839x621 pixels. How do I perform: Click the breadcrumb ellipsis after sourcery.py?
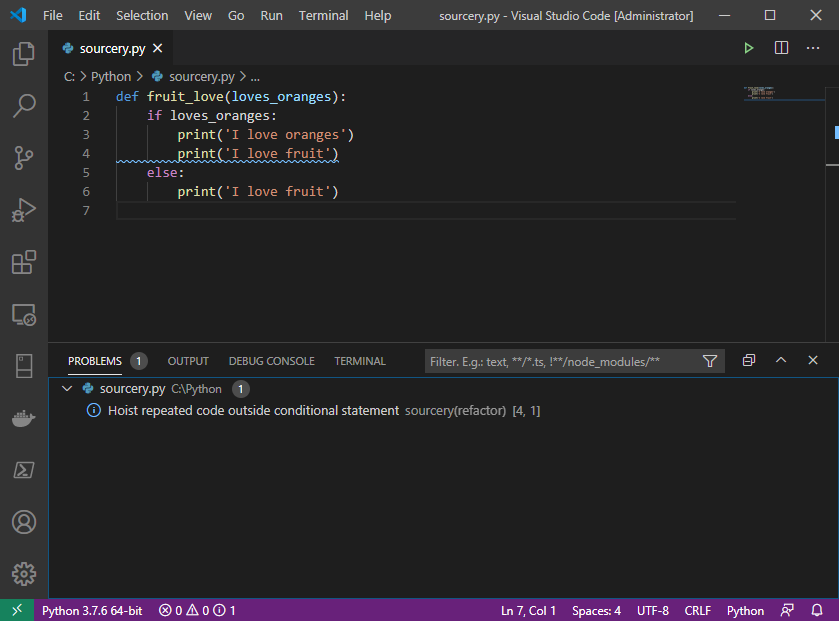(255, 77)
